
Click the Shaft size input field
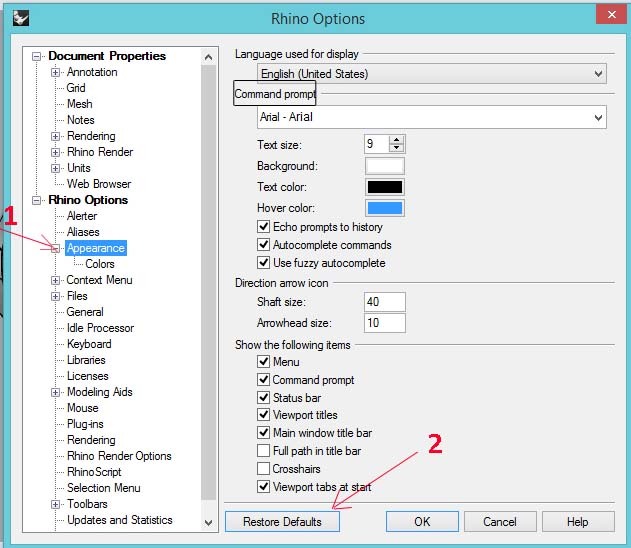[385, 302]
